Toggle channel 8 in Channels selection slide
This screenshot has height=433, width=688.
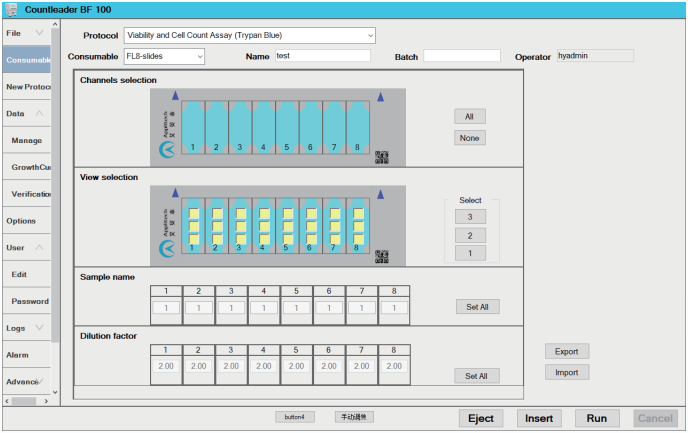358,127
